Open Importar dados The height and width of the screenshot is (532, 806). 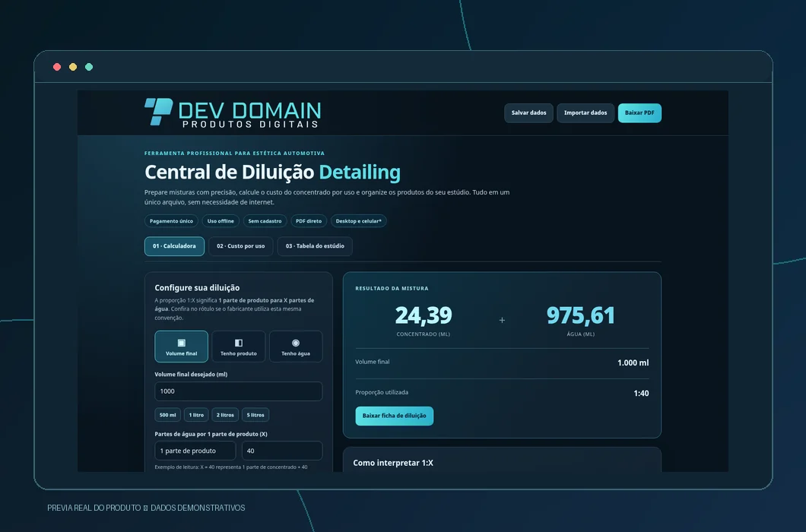[x=585, y=113]
